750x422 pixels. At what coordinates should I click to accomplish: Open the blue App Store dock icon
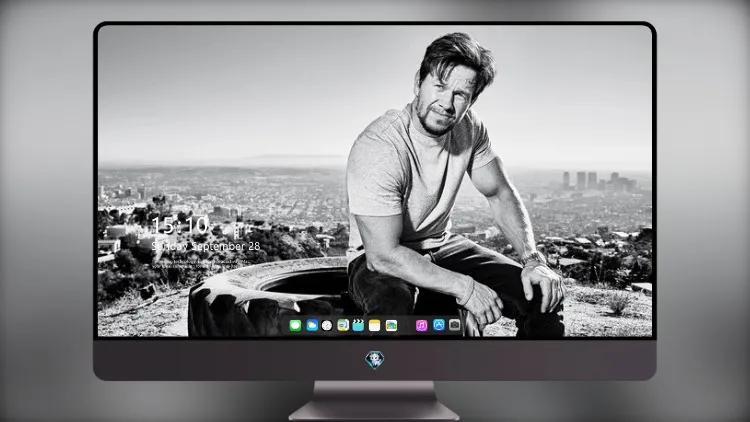(439, 325)
